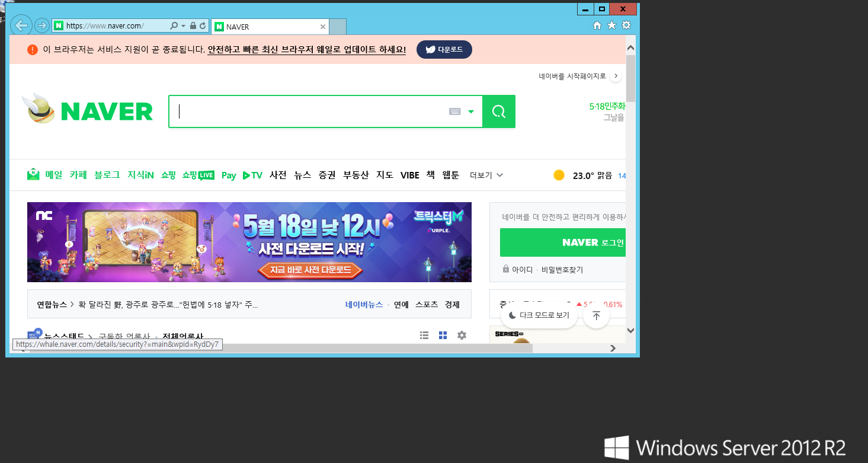Switch newsstand to list view icon
The height and width of the screenshot is (463, 868).
tap(424, 336)
